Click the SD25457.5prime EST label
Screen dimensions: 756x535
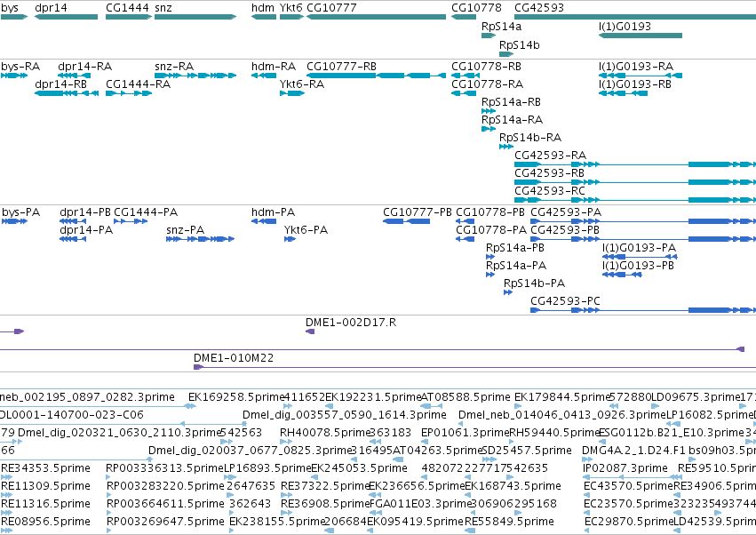pyautogui.click(x=528, y=451)
